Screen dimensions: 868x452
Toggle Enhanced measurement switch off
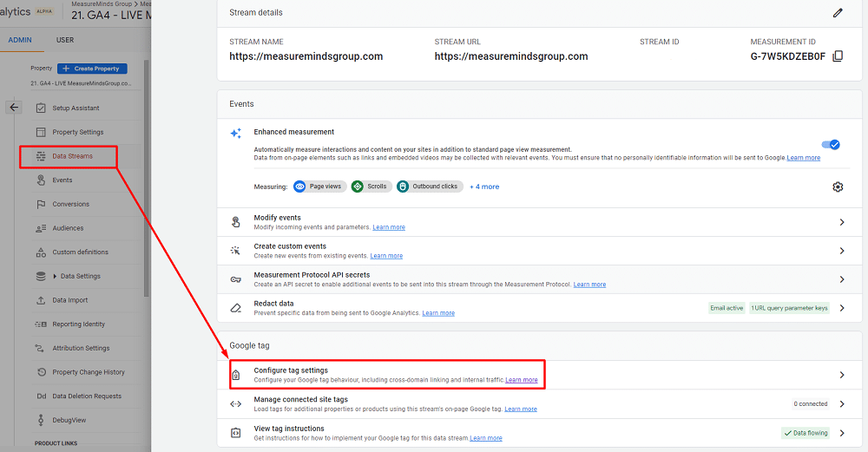(x=831, y=145)
